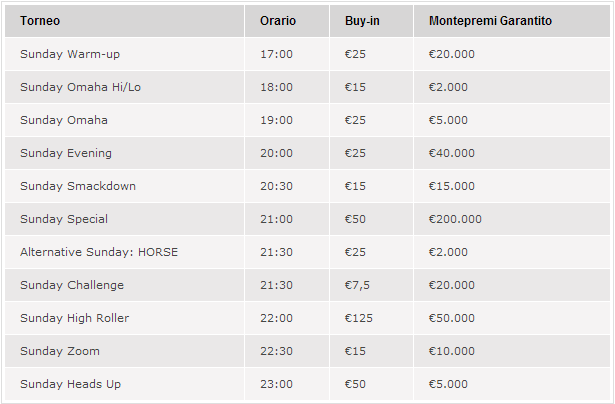The image size is (615, 404).
Task: Click the Sunday Heads Up tournament name
Action: coord(71,384)
